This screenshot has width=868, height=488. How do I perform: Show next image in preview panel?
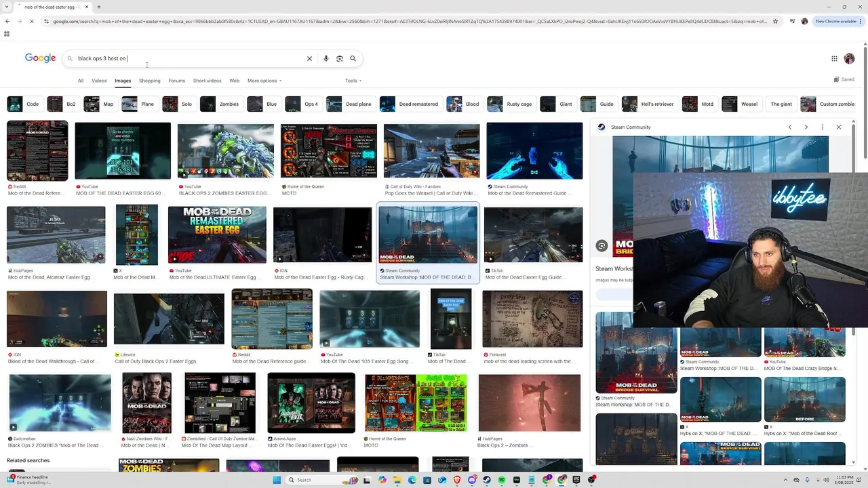(806, 127)
